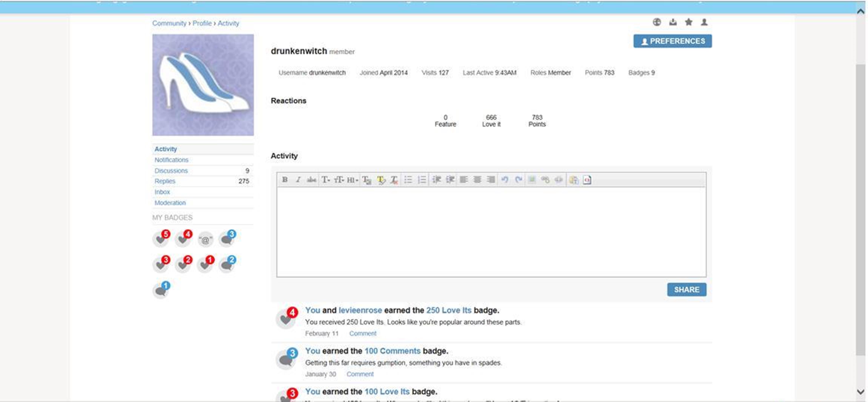Screen dimensions: 868x402
Task: Click the redo arrow icon
Action: click(x=518, y=180)
